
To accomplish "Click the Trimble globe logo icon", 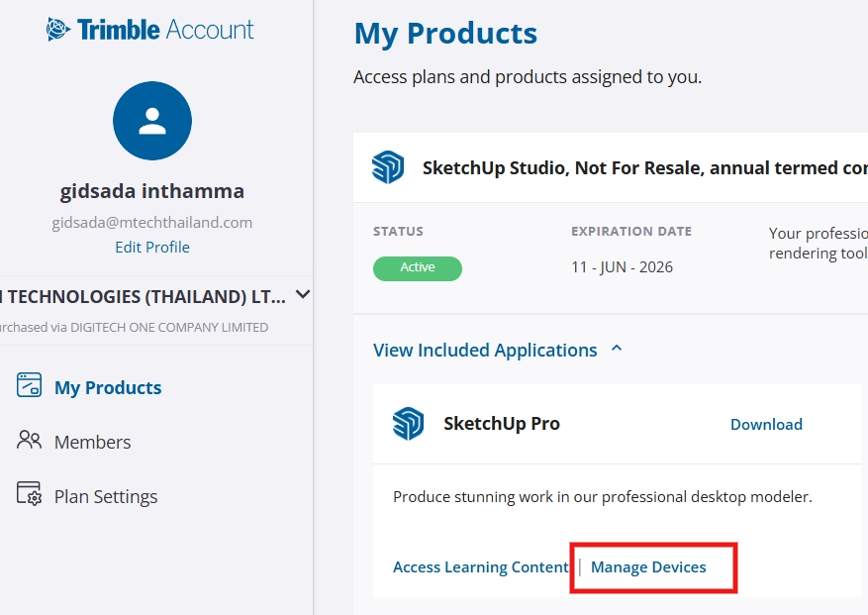I will [59, 30].
